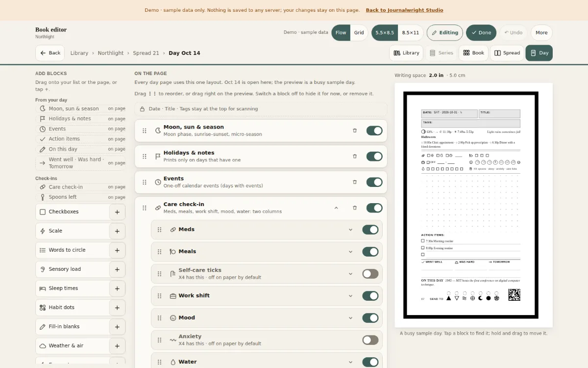This screenshot has width=588, height=368.
Task: Turn off the Events block switch
Action: (x=374, y=182)
